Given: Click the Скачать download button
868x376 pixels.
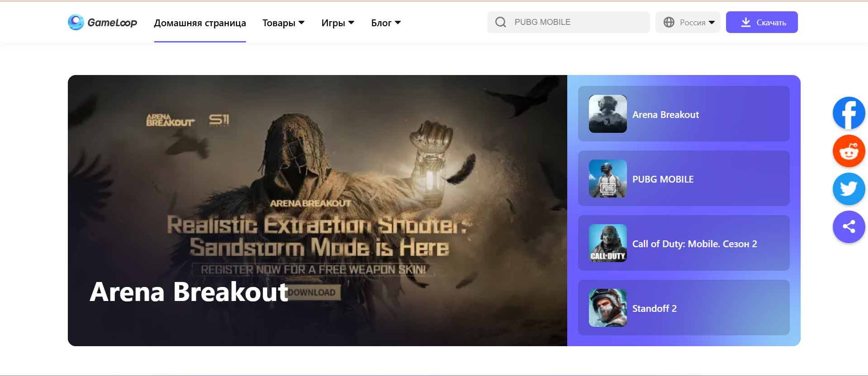Looking at the screenshot, I should 762,22.
